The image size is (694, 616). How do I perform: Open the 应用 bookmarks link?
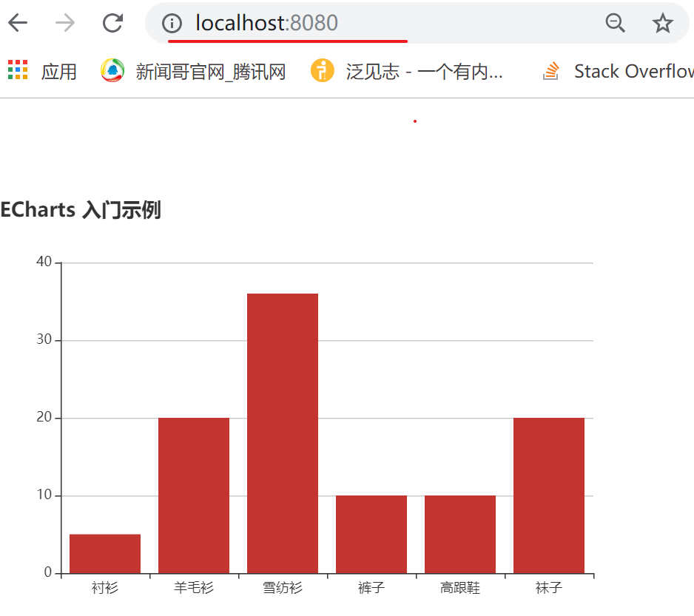pos(58,70)
